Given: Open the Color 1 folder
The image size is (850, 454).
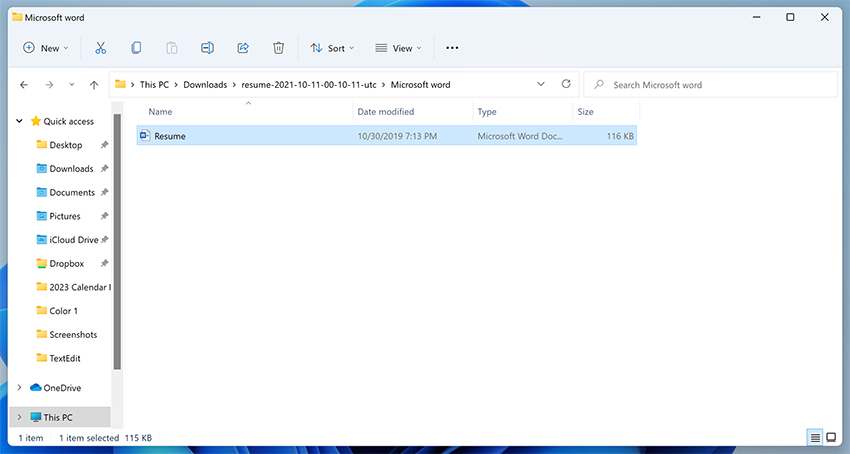Looking at the screenshot, I should point(63,311).
